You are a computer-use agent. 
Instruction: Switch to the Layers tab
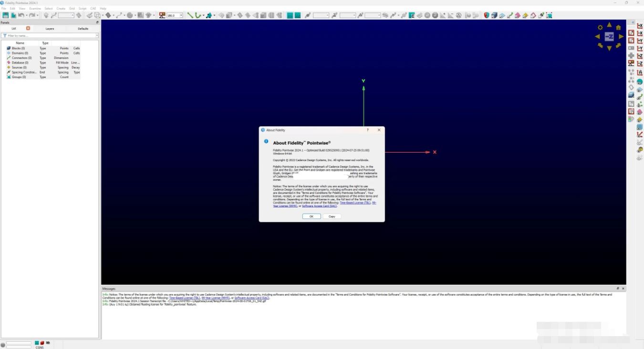coord(50,29)
